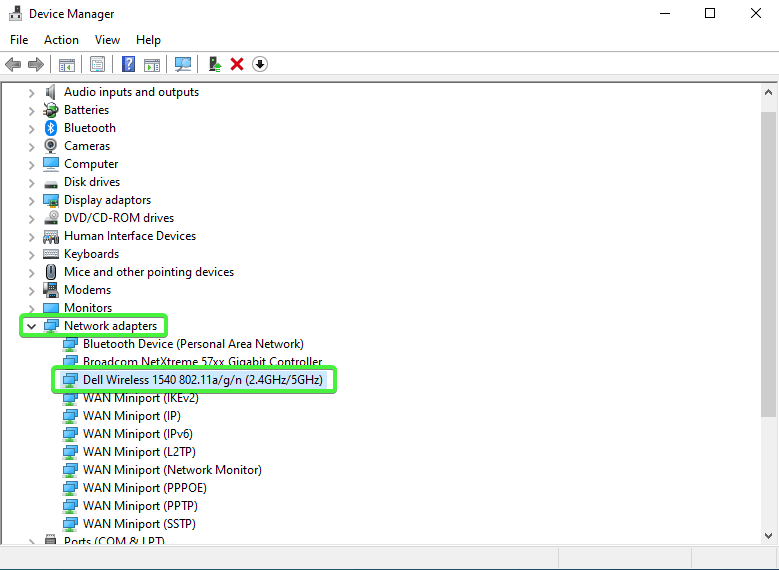Open the Help menu
Viewport: 779px width, 570px height.
[x=148, y=40]
